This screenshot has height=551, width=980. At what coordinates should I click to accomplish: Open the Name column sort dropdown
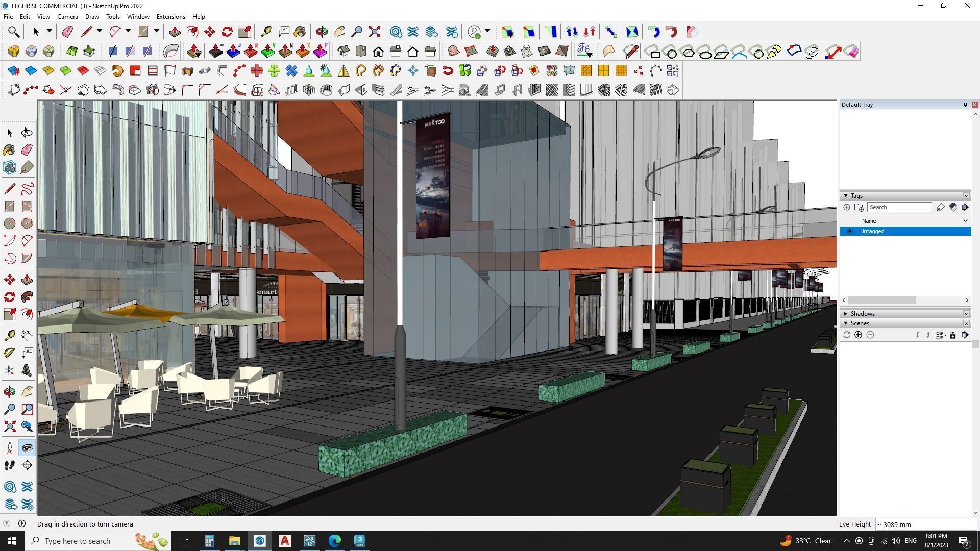click(965, 221)
